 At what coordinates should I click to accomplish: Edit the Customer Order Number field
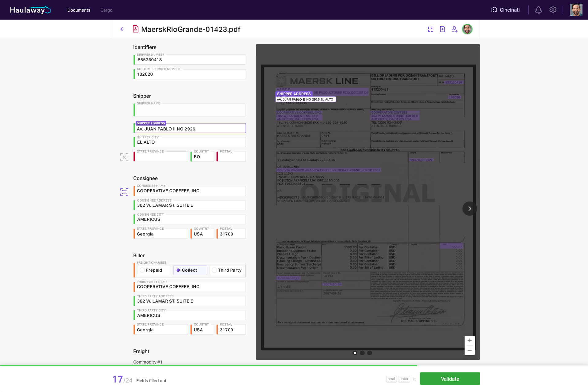click(x=190, y=74)
